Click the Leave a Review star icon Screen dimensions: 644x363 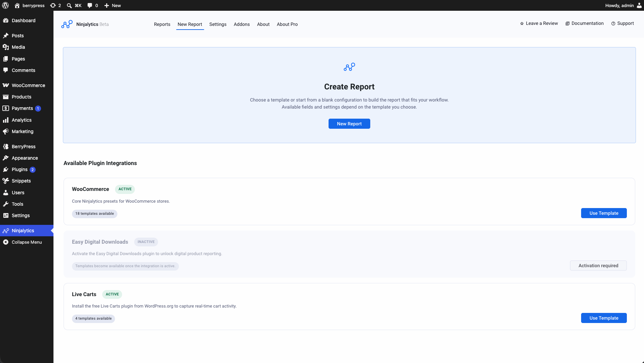[522, 24]
